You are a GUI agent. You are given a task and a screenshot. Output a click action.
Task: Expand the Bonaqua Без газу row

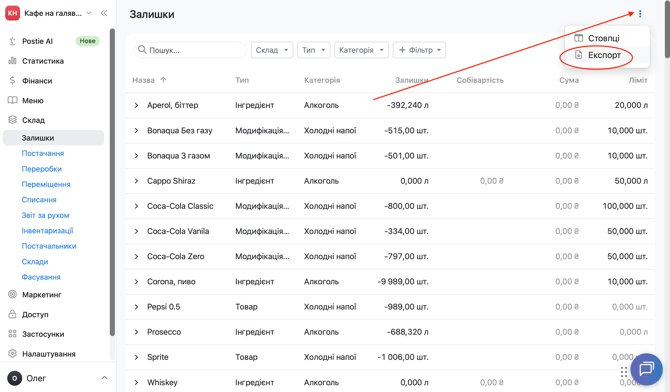pyautogui.click(x=136, y=130)
